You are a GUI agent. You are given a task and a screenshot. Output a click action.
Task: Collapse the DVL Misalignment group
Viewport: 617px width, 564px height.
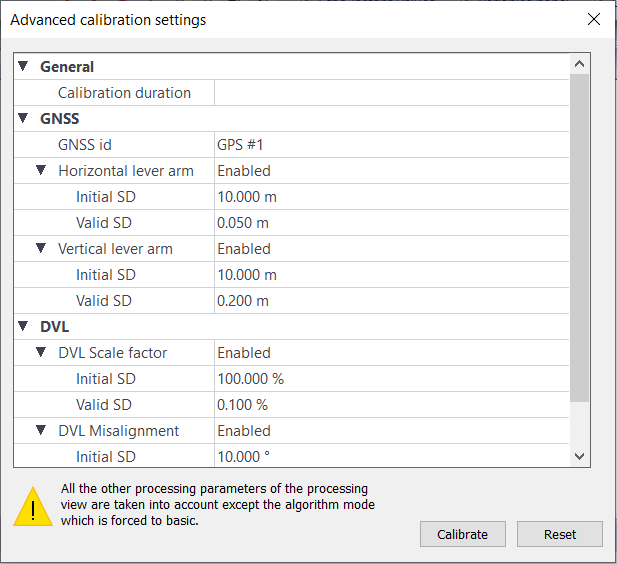click(x=41, y=430)
